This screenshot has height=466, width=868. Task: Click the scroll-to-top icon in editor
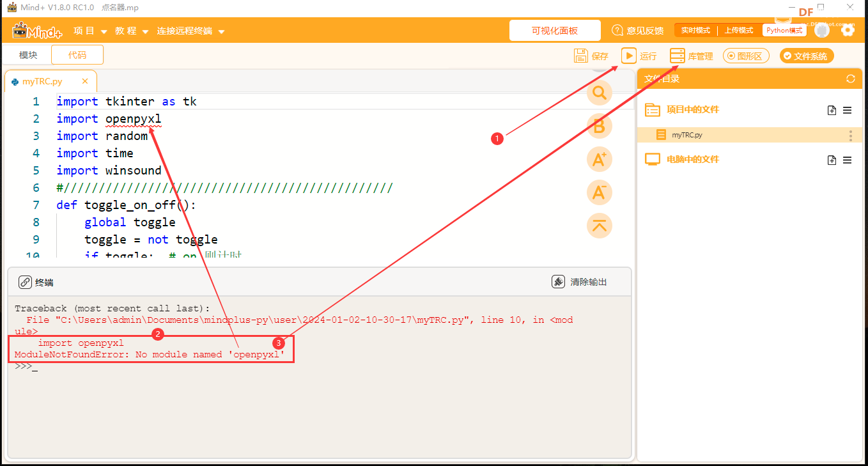599,226
